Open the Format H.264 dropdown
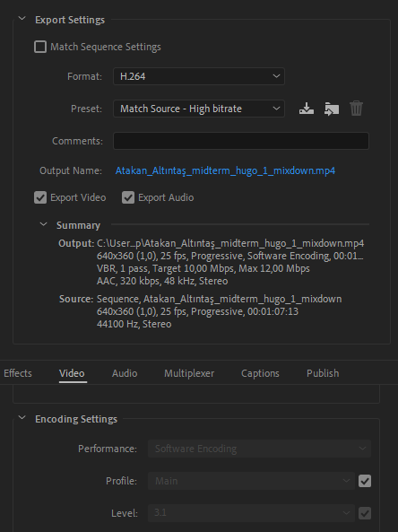The image size is (398, 532). coord(199,76)
